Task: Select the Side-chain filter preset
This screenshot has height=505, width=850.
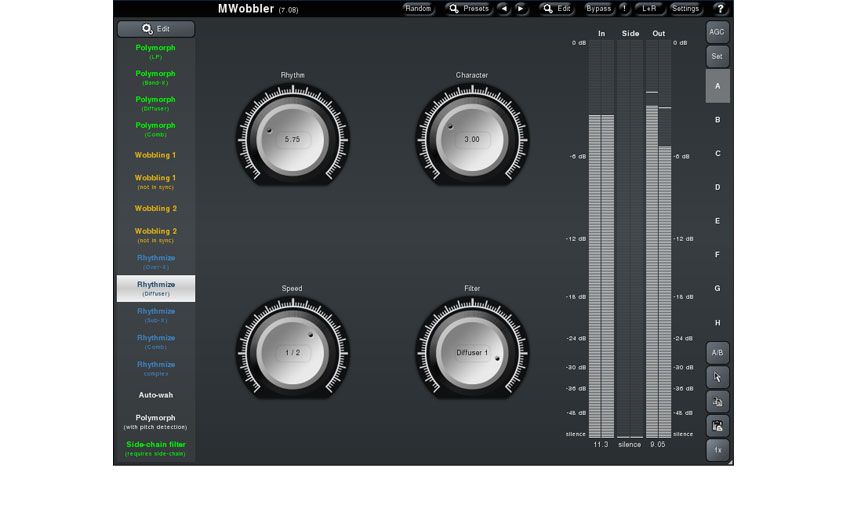Action: (156, 448)
